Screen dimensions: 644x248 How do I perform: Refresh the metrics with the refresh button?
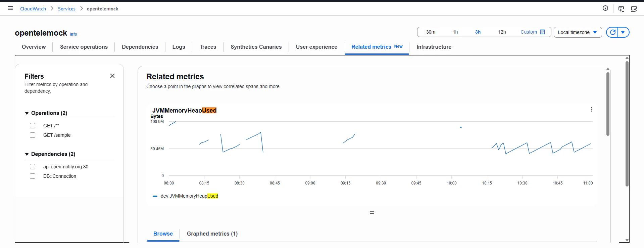tap(612, 32)
